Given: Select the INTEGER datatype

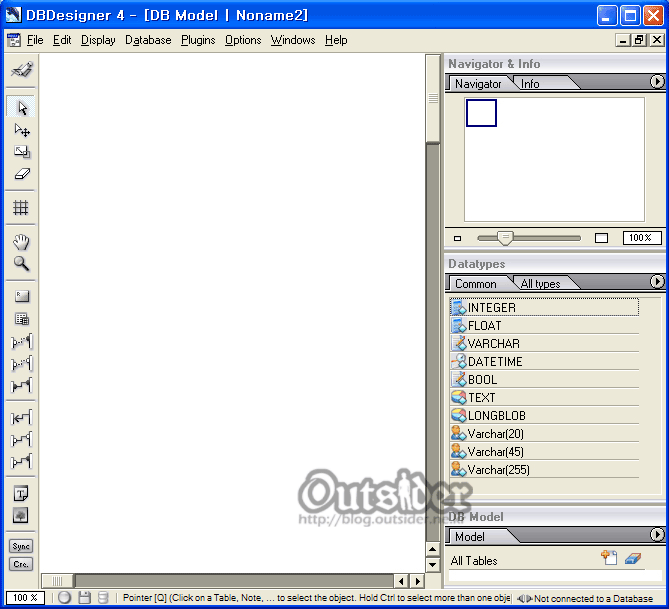Looking at the screenshot, I should point(544,307).
